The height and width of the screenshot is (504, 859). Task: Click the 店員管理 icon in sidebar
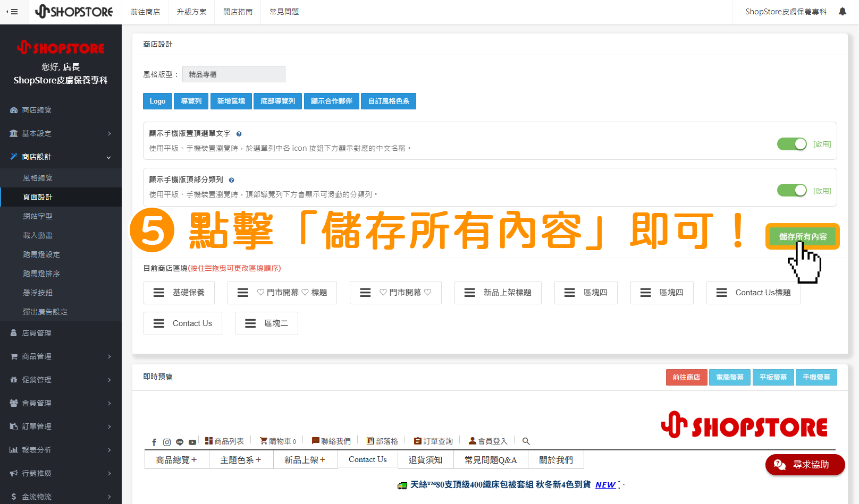14,333
